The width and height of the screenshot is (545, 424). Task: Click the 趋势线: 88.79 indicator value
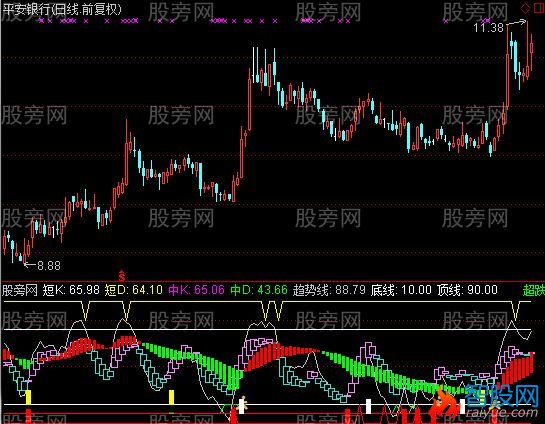click(329, 290)
